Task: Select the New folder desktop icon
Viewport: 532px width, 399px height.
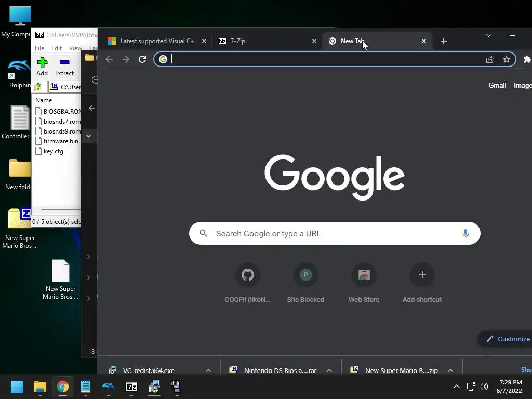Action: (x=19, y=175)
